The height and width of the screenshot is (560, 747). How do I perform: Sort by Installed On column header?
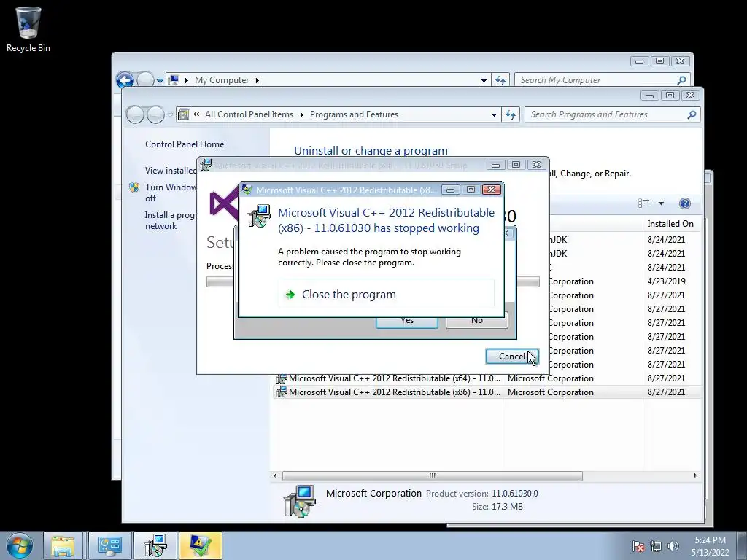tap(670, 224)
